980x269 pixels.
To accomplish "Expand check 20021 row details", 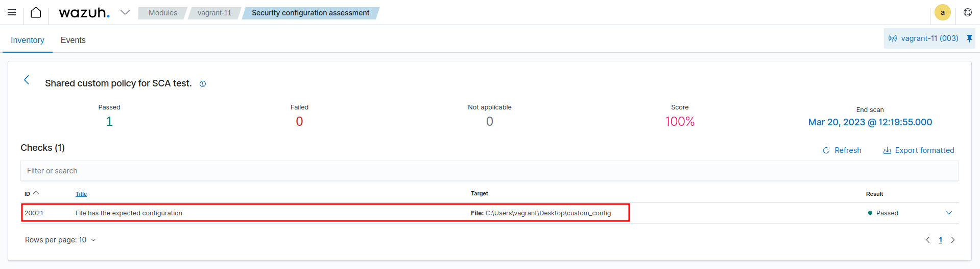I will pos(949,213).
